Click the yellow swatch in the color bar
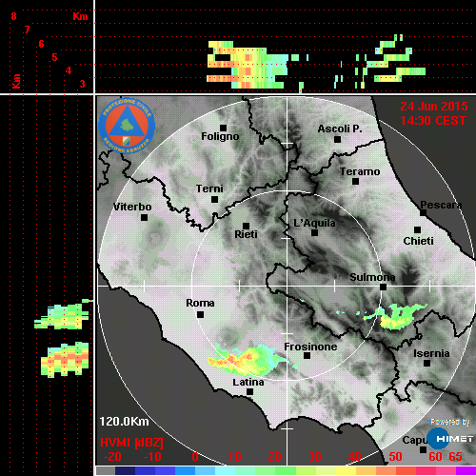 tap(347, 470)
